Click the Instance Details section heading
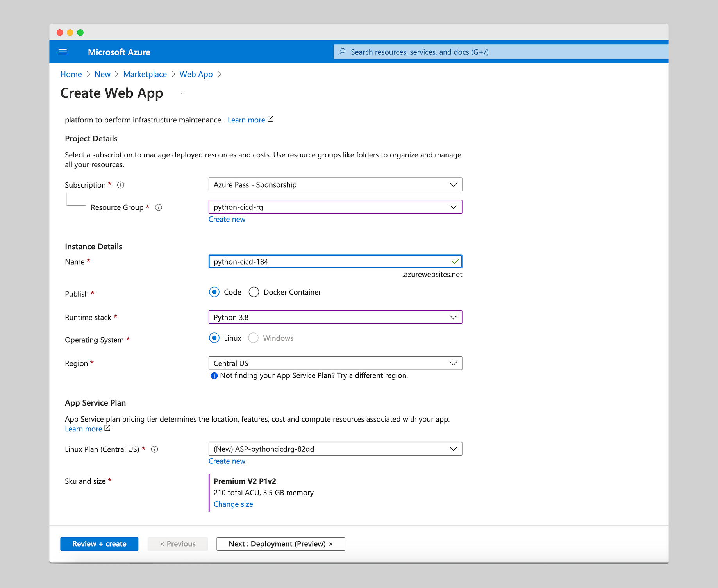Screen dimensions: 718x588 coord(93,247)
